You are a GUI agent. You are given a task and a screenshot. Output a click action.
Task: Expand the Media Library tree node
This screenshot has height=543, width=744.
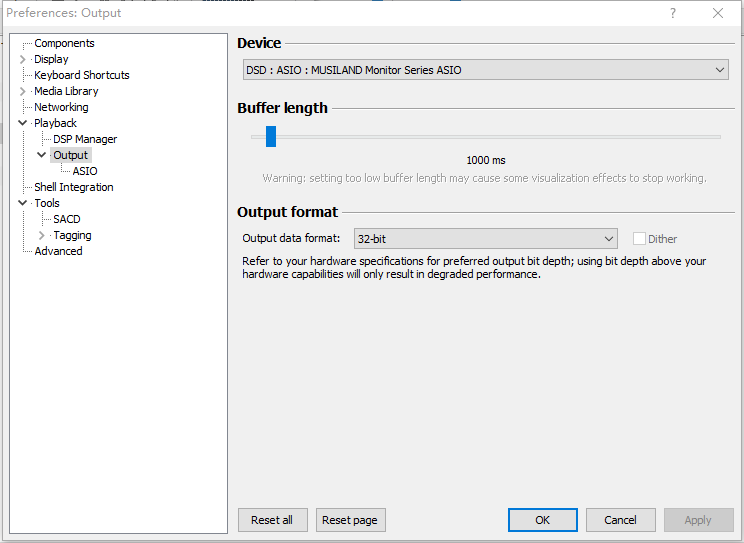coord(23,91)
